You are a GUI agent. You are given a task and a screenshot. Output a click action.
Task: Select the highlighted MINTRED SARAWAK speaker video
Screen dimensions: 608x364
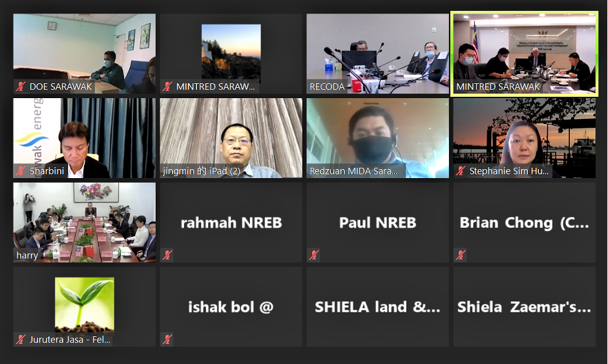tap(524, 54)
